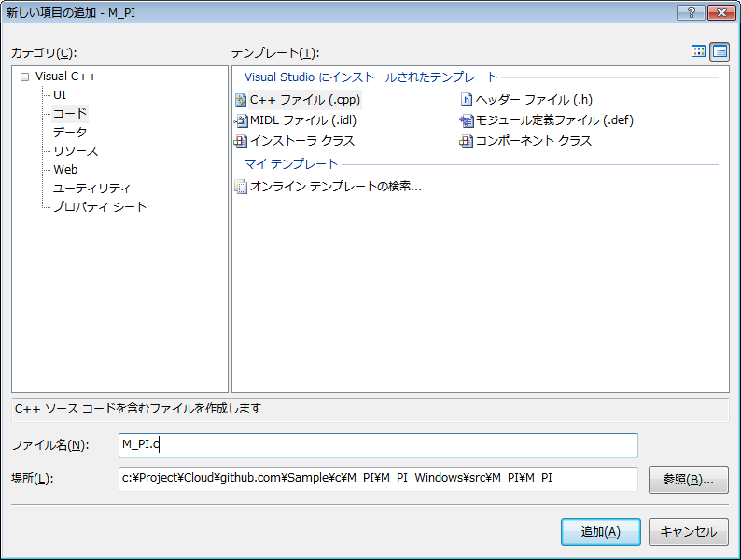Select the UI category
Screen dimensions: 741x560
click(60, 95)
